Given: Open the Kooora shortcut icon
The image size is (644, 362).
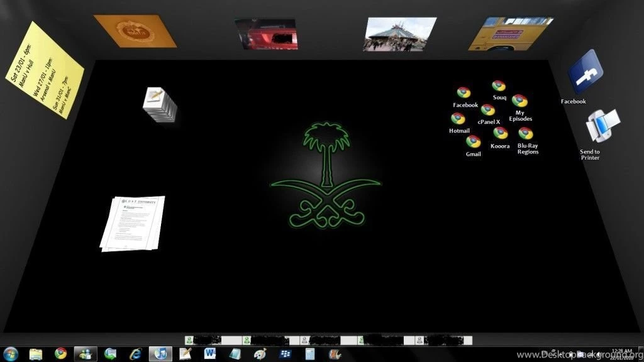Looking at the screenshot, I should (x=500, y=134).
